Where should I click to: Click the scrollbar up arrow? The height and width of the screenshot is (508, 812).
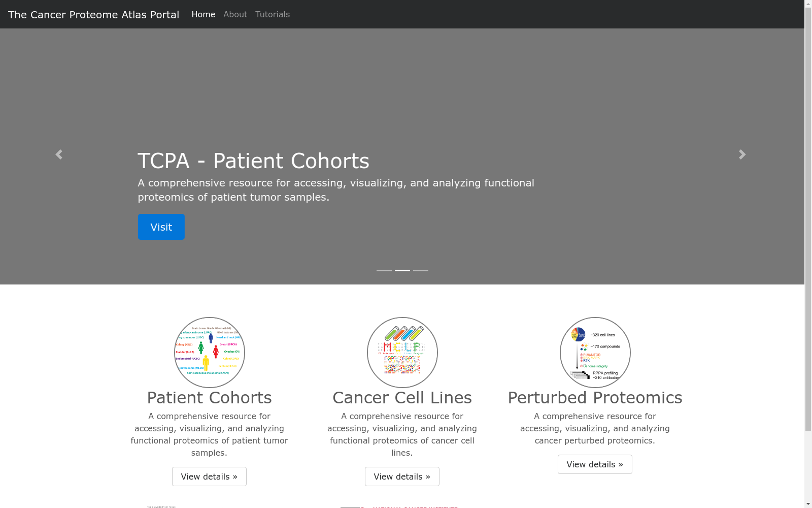coord(808,4)
